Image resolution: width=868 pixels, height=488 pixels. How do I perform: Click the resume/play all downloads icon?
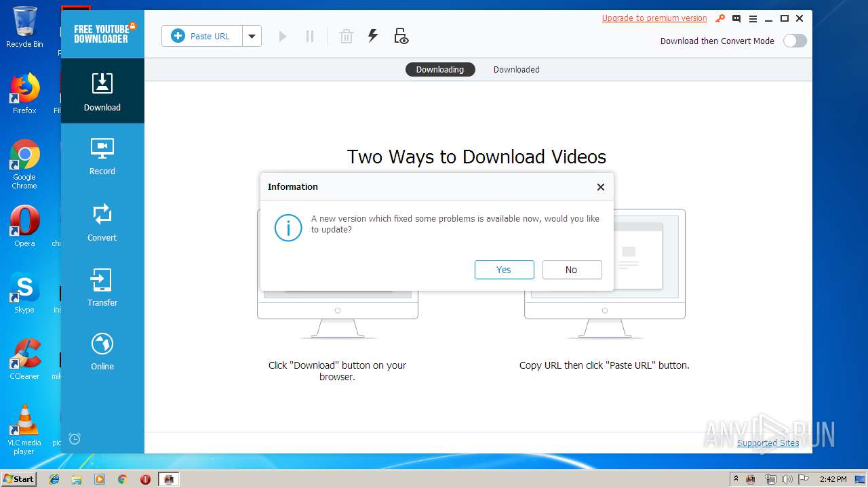click(283, 36)
